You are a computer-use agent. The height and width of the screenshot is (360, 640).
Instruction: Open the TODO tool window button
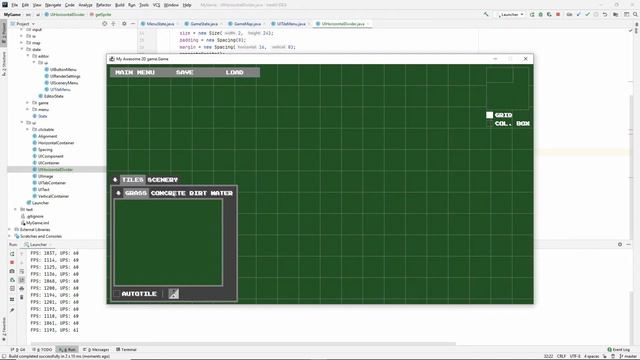[43, 349]
